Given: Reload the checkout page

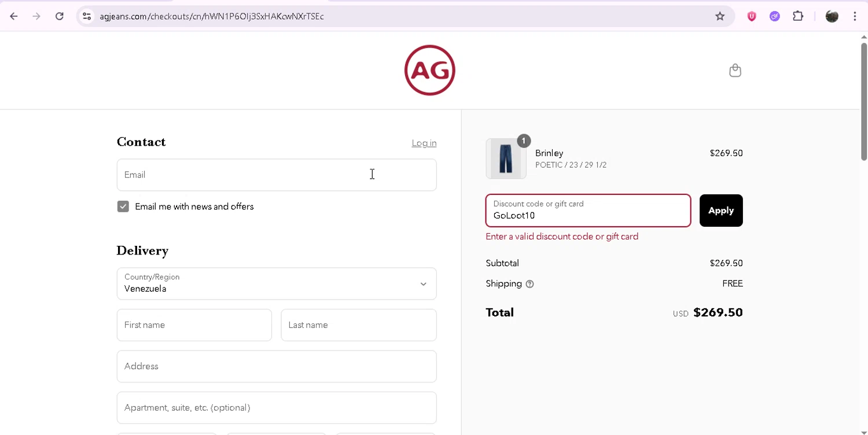Looking at the screenshot, I should tap(59, 16).
